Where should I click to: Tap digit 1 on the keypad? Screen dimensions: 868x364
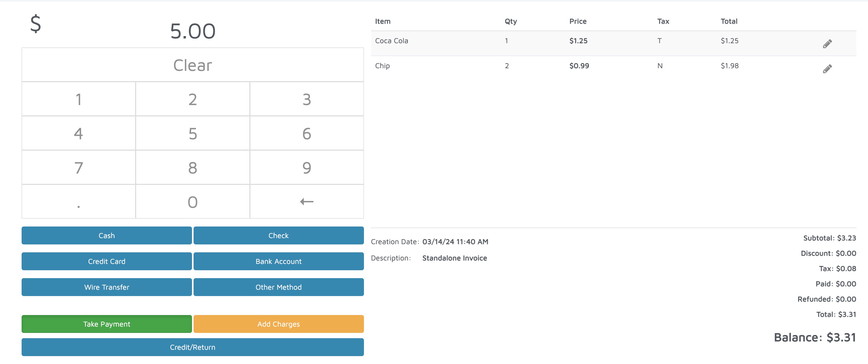(78, 99)
